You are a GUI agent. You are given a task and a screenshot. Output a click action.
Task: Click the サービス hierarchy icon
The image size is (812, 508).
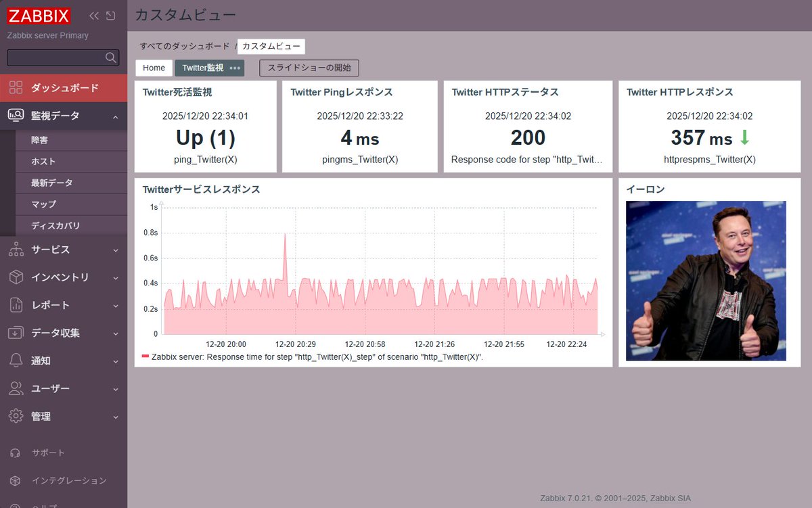(x=16, y=250)
